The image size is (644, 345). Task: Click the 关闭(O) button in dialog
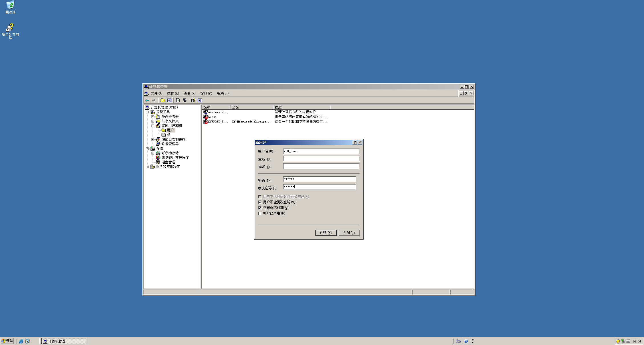[349, 233]
